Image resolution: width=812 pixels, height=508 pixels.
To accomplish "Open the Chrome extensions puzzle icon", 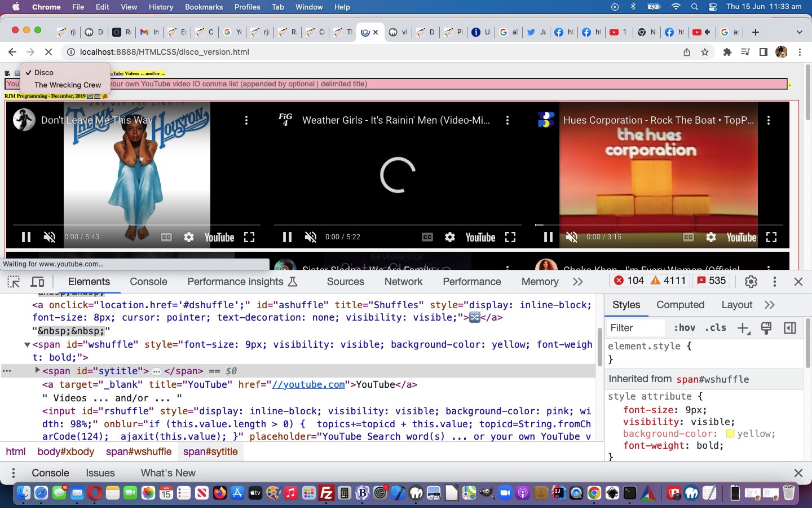I will pyautogui.click(x=727, y=52).
